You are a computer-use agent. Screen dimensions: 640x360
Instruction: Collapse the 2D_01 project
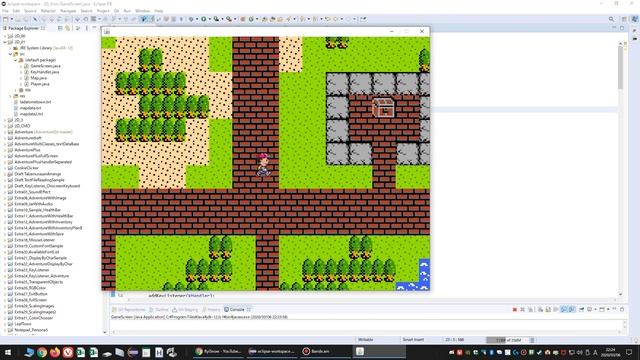click(x=5, y=42)
